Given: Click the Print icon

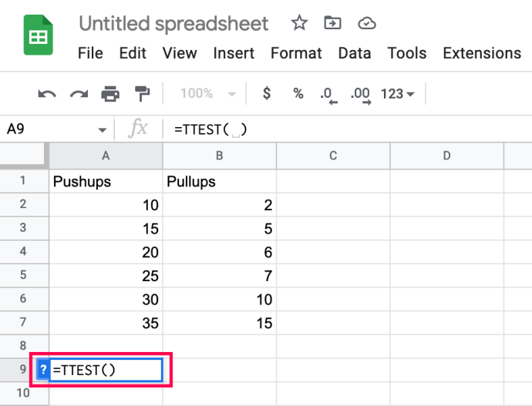Looking at the screenshot, I should click(110, 94).
